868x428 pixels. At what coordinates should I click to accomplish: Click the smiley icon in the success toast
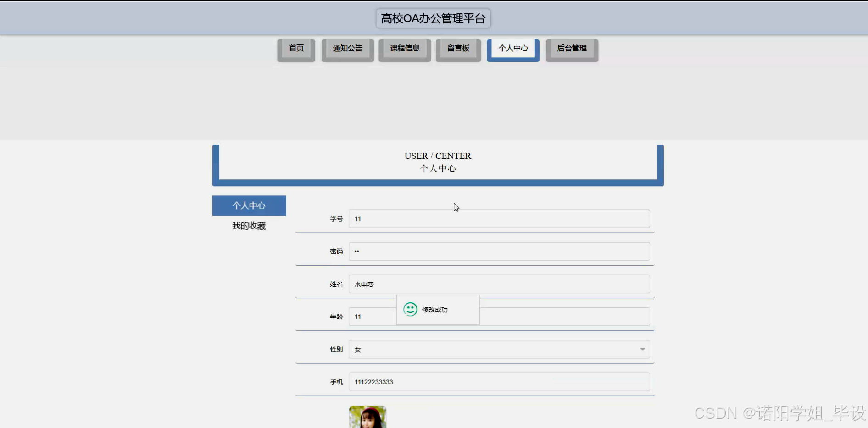[x=410, y=310]
